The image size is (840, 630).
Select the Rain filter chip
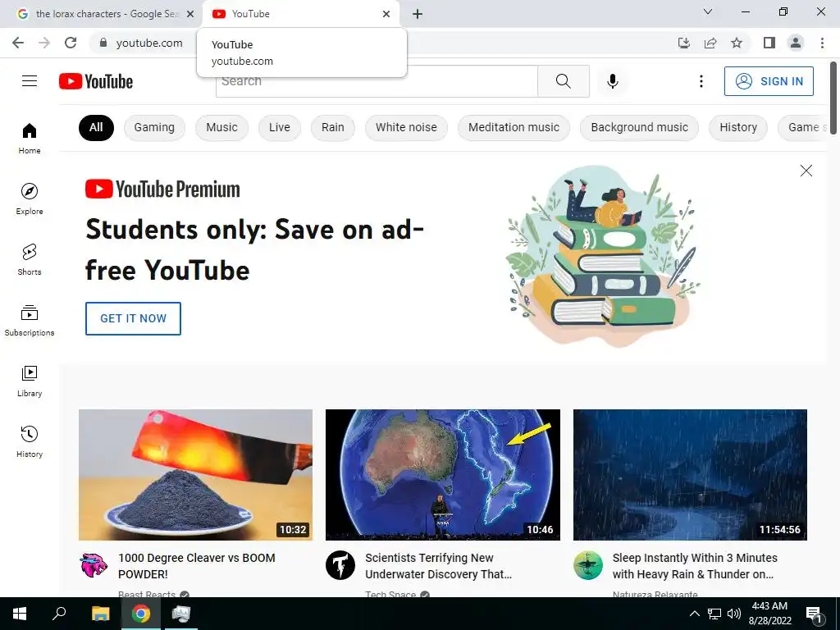333,127
